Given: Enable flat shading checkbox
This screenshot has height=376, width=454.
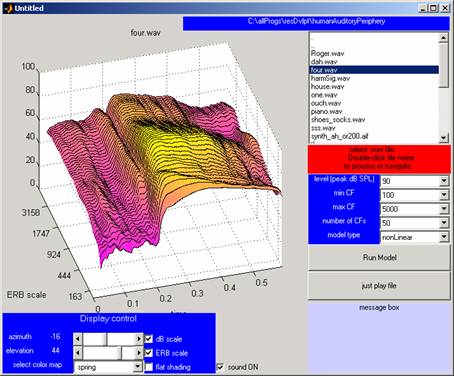Looking at the screenshot, I should point(149,367).
